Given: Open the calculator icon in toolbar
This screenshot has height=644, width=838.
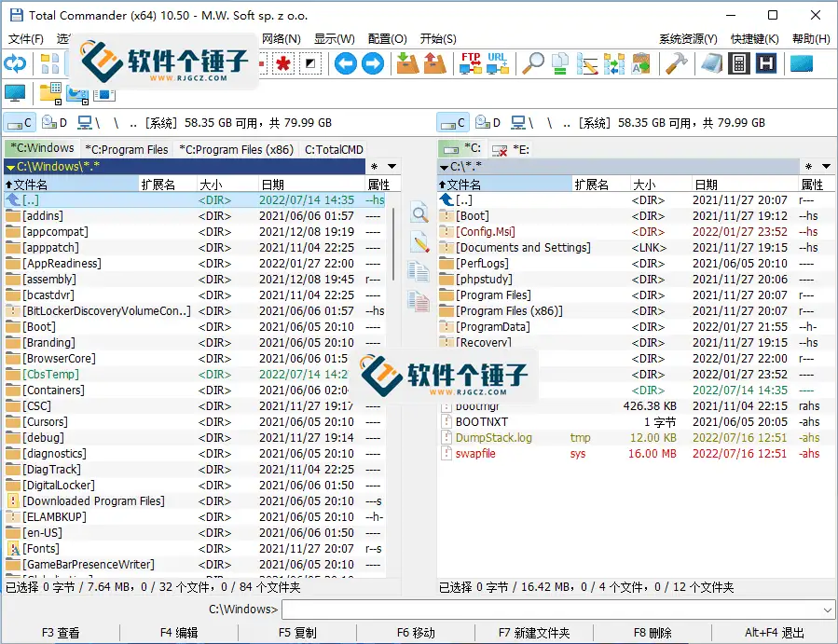Looking at the screenshot, I should (739, 63).
